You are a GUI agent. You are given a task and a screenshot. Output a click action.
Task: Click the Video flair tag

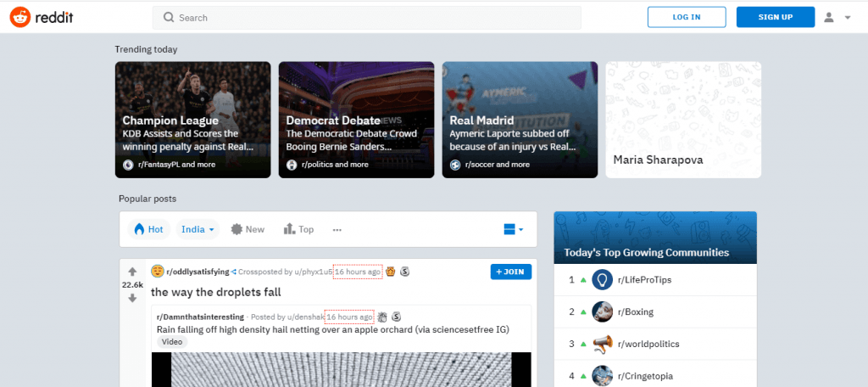pyautogui.click(x=172, y=341)
